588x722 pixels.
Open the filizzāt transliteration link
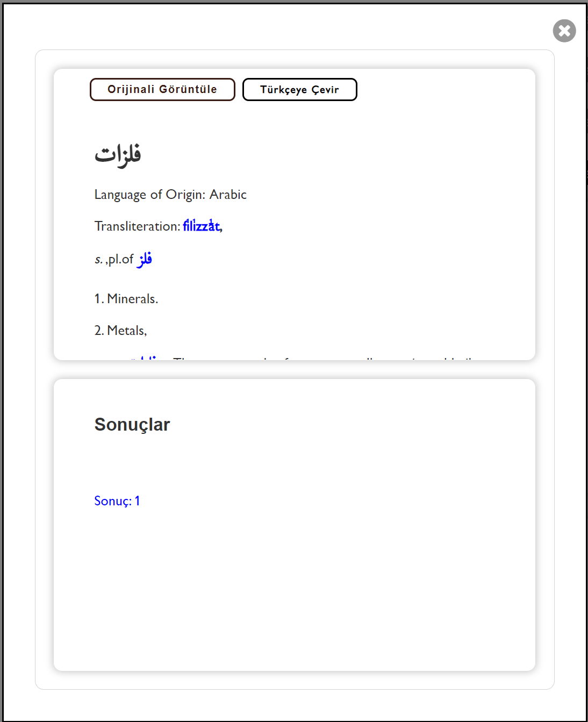pyautogui.click(x=201, y=226)
